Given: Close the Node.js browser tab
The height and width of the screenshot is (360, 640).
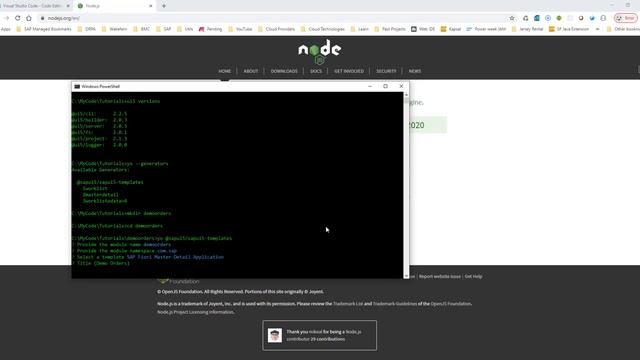Looking at the screenshot, I should (151, 6).
